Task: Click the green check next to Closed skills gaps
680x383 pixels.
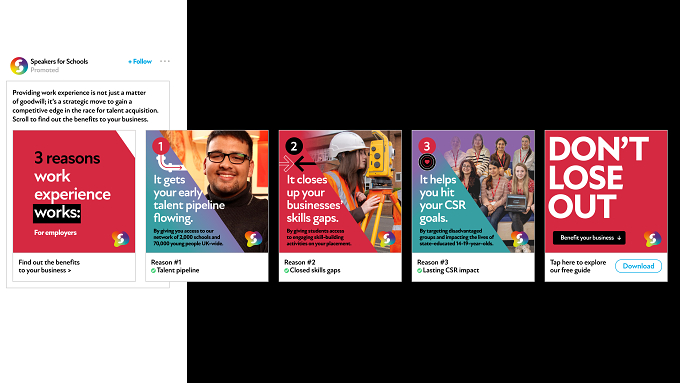Action: (286, 271)
